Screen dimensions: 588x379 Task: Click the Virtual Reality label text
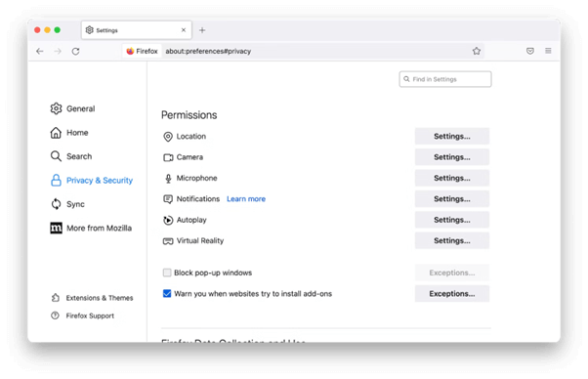click(200, 240)
